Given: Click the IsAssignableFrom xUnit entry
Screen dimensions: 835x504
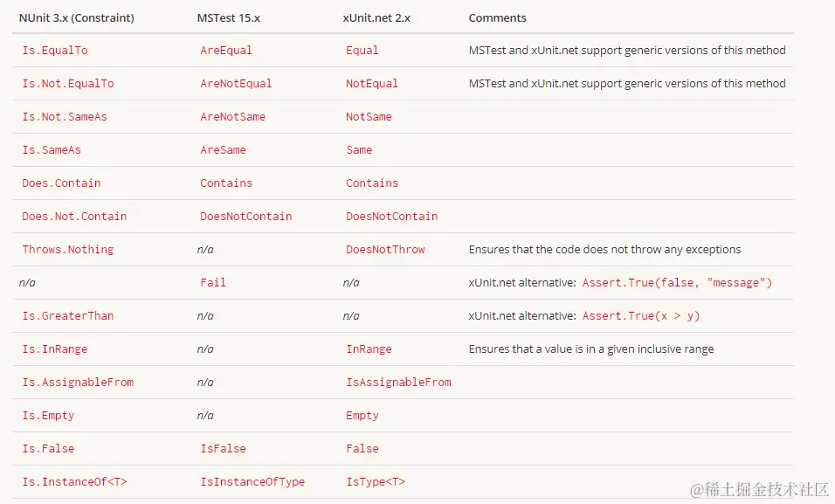Looking at the screenshot, I should 398,383.
